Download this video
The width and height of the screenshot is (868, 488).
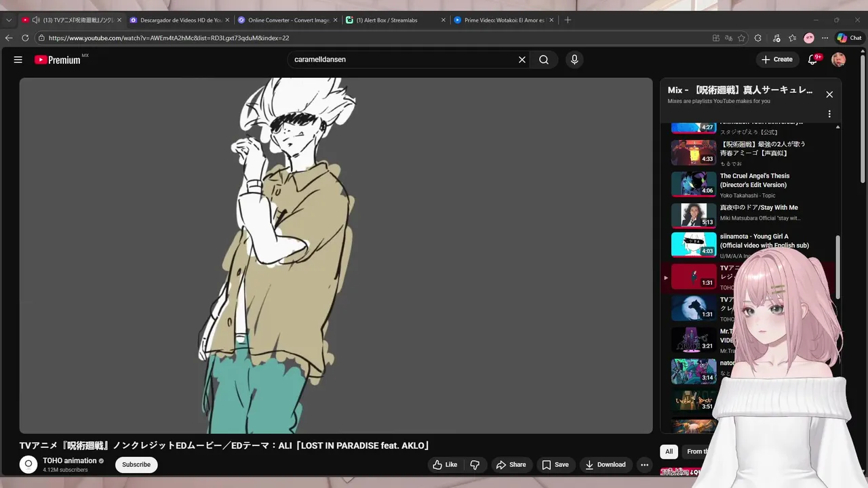click(x=606, y=465)
